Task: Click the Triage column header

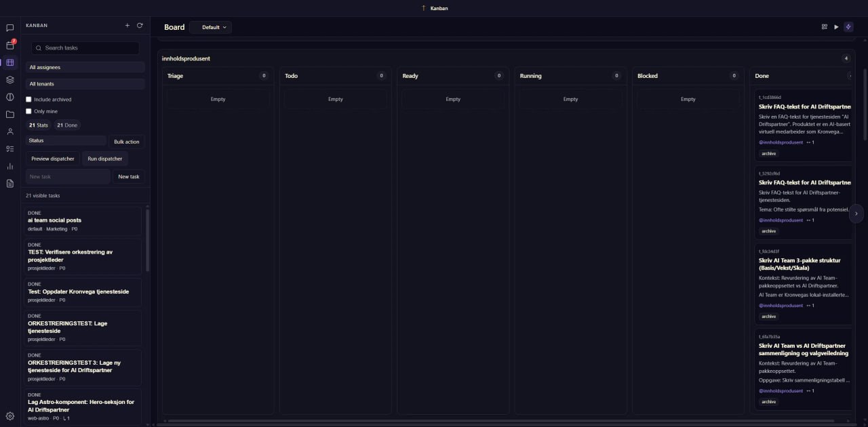Action: pos(218,76)
